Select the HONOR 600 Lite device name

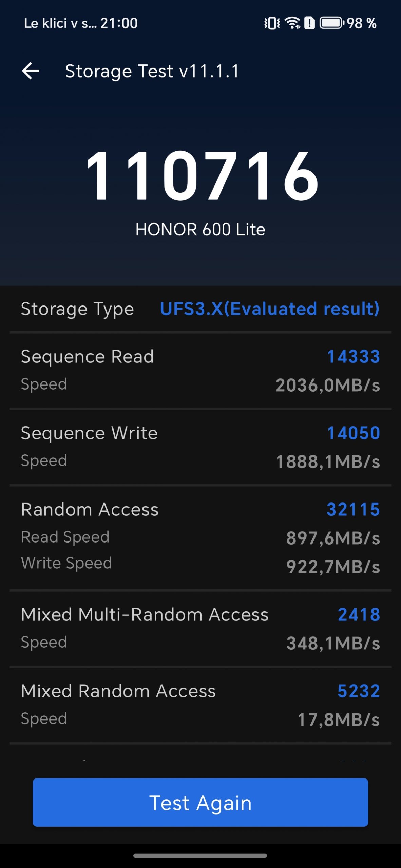[200, 230]
